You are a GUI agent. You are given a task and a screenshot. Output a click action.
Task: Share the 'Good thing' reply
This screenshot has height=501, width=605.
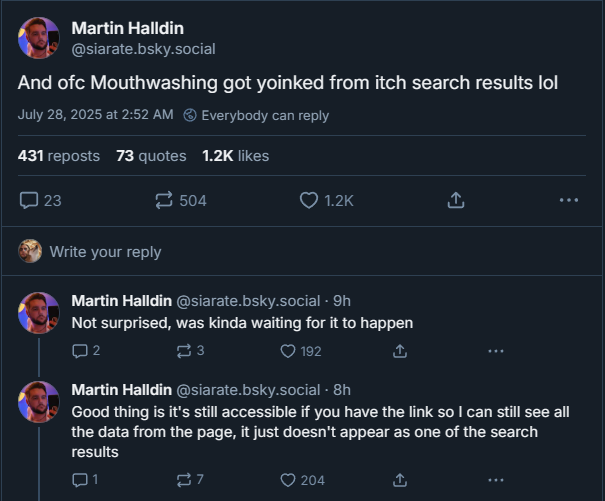click(x=400, y=480)
